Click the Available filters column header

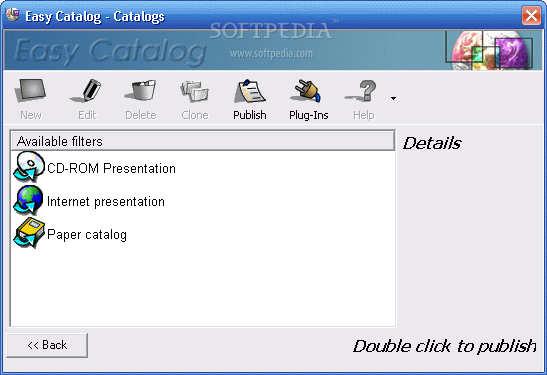point(203,141)
